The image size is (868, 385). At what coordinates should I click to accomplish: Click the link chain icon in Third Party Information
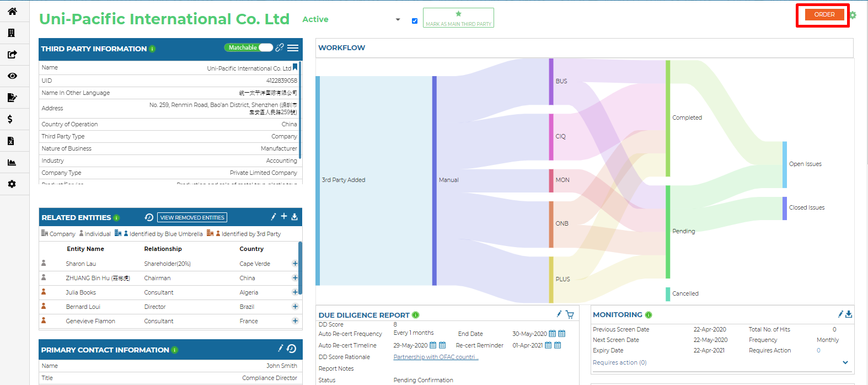tap(280, 48)
